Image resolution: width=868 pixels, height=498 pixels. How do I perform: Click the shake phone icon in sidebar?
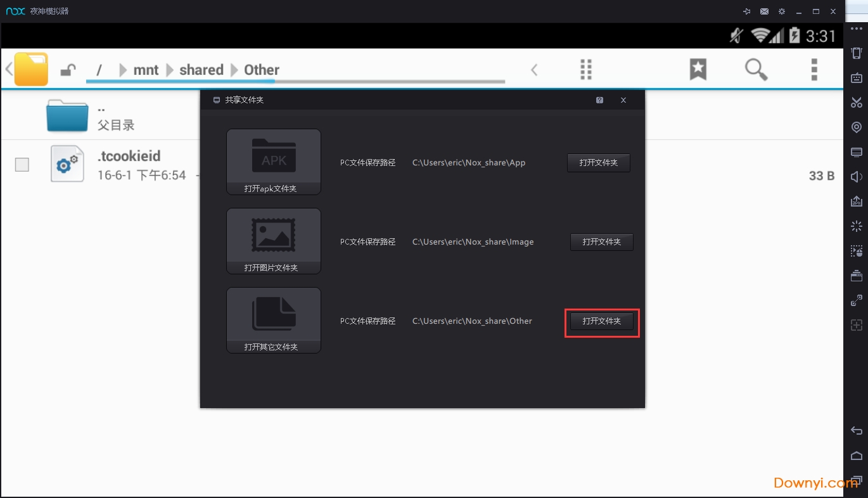tap(856, 53)
